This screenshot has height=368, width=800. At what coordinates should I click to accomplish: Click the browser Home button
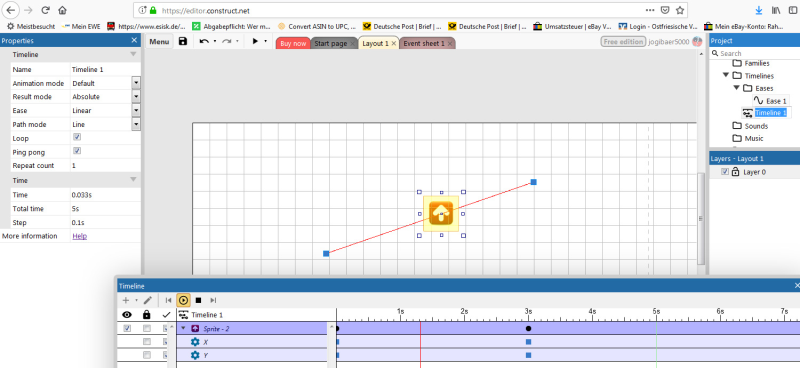tap(62, 10)
